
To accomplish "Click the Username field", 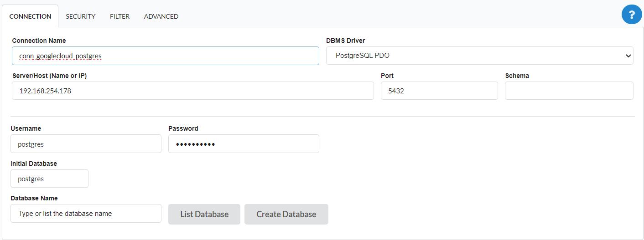I will [x=86, y=144].
